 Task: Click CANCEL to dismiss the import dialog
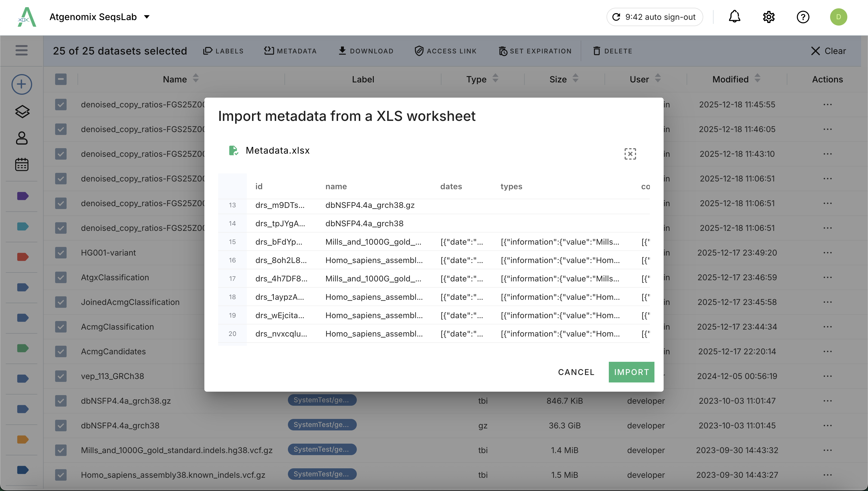pos(576,372)
